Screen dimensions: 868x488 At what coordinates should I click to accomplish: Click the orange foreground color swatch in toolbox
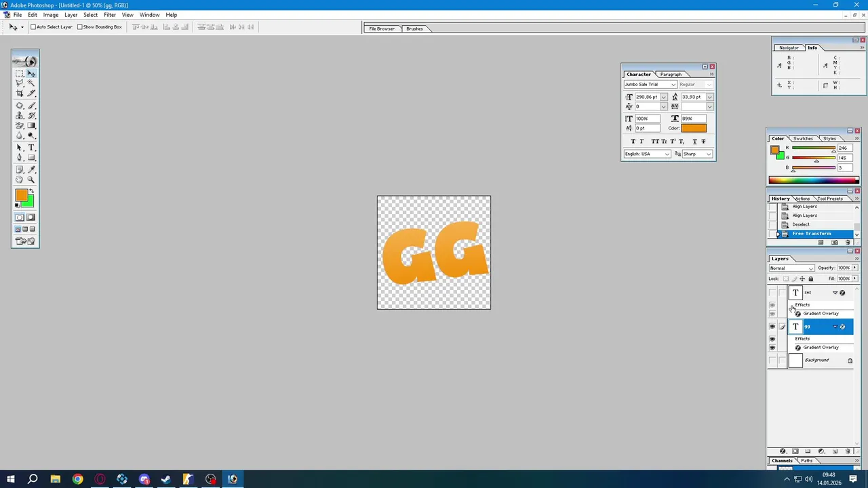coord(21,196)
